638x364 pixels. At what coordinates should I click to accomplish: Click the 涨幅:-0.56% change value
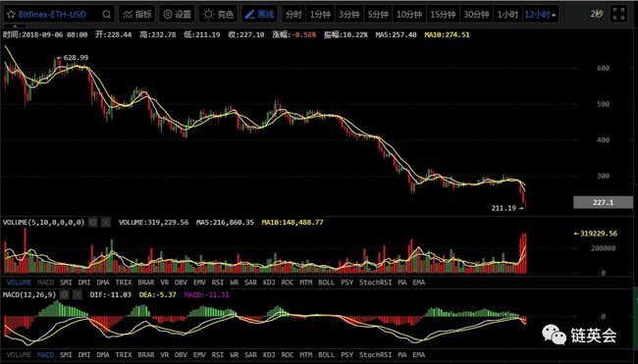click(x=293, y=35)
